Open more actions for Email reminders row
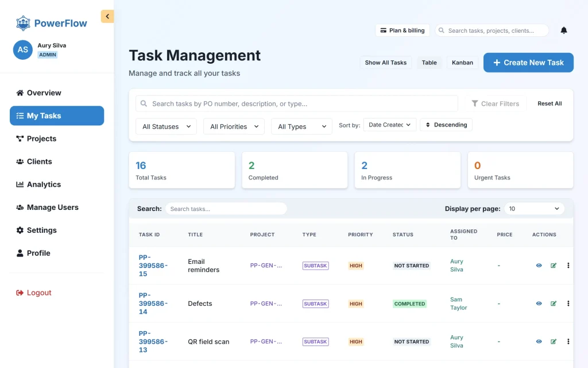 click(568, 266)
